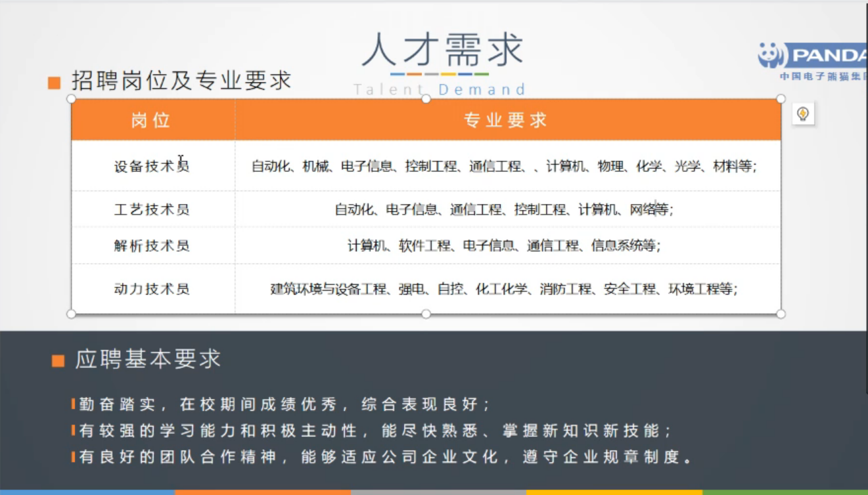Viewport: 868px width, 495px height.
Task: Click the 工艺技术员 table cell
Action: [x=152, y=209]
